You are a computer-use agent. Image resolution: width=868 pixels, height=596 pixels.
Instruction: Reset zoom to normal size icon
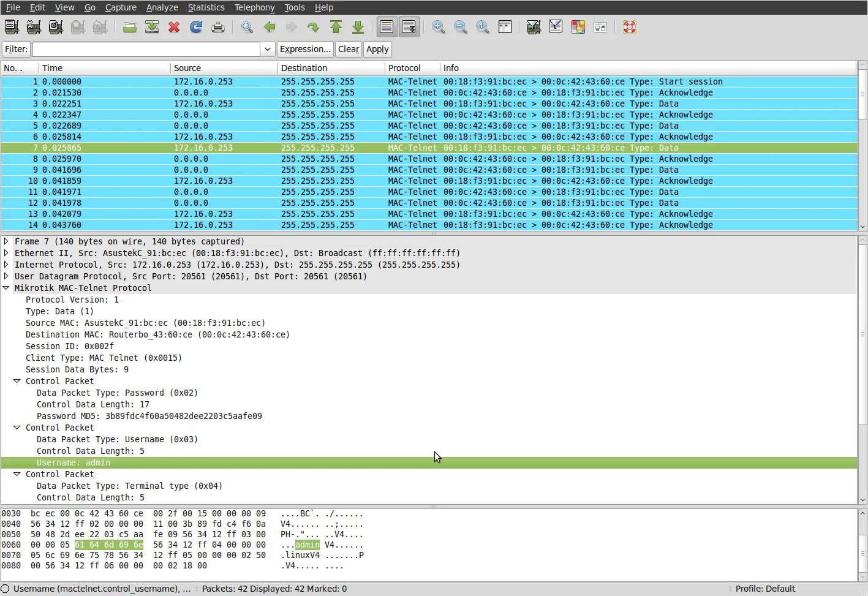coord(483,27)
